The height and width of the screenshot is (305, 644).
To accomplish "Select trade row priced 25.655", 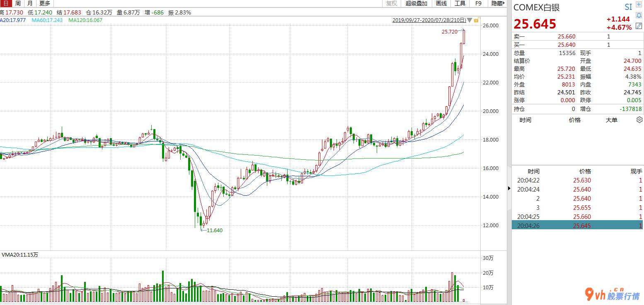I will [x=578, y=208].
